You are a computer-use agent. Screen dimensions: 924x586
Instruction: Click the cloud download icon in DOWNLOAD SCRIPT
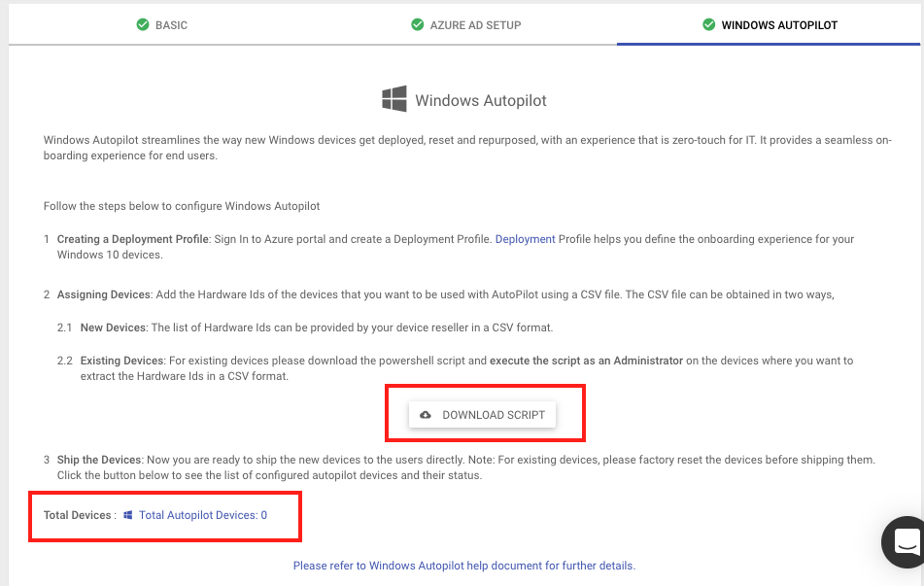coord(426,415)
